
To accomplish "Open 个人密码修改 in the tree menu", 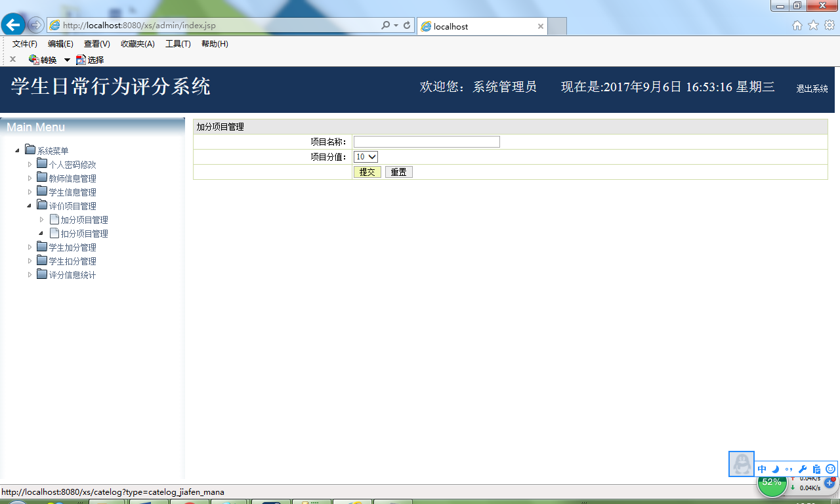I will [x=73, y=165].
